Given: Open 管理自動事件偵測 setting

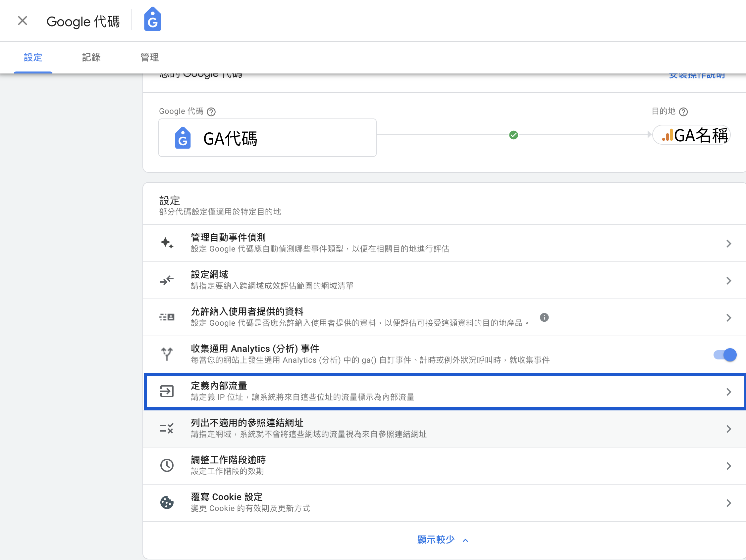Looking at the screenshot, I should [445, 243].
